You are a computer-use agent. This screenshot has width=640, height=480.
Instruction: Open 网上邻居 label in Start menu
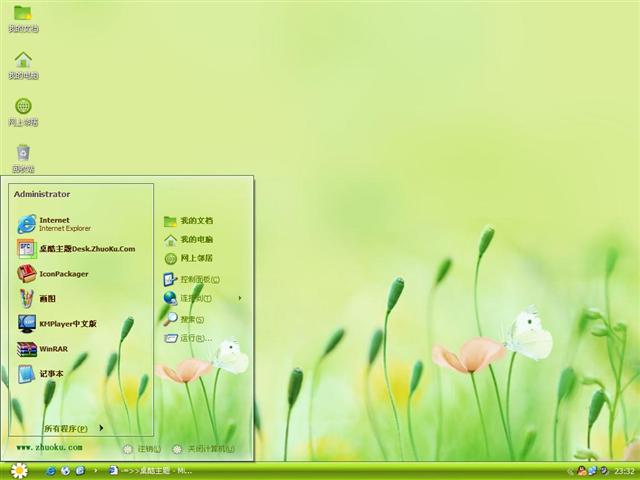[x=197, y=258]
